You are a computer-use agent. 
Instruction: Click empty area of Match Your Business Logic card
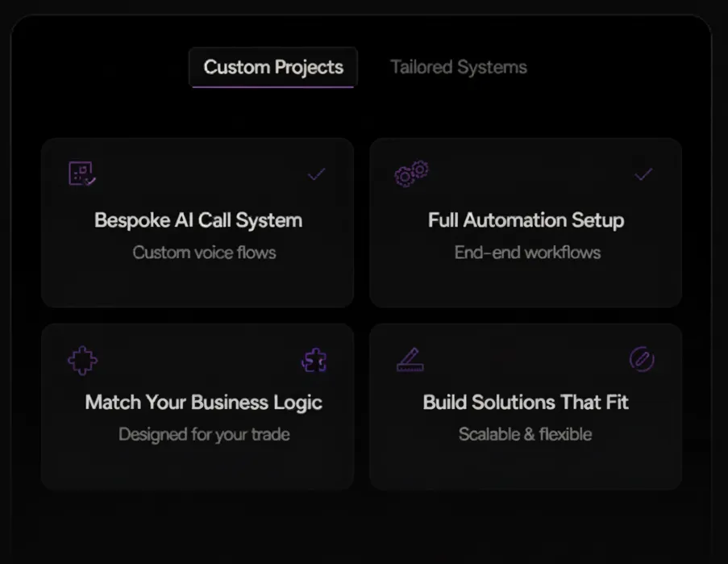coord(198,467)
